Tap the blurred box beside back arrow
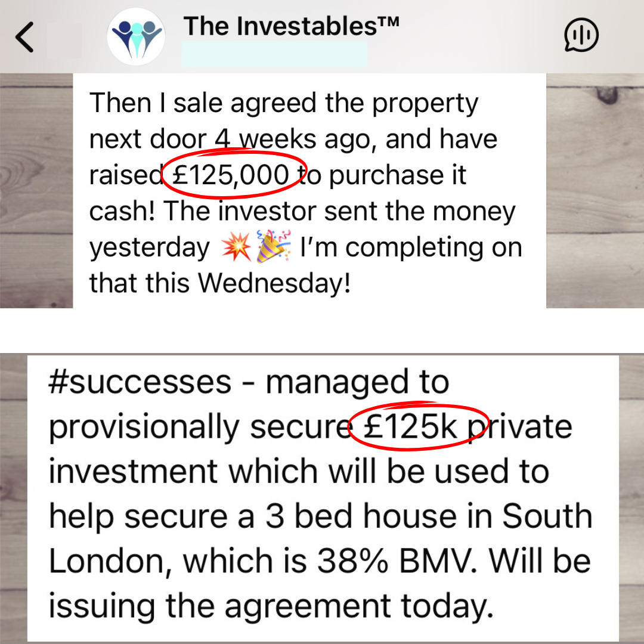The image size is (644, 644). pos(64,40)
